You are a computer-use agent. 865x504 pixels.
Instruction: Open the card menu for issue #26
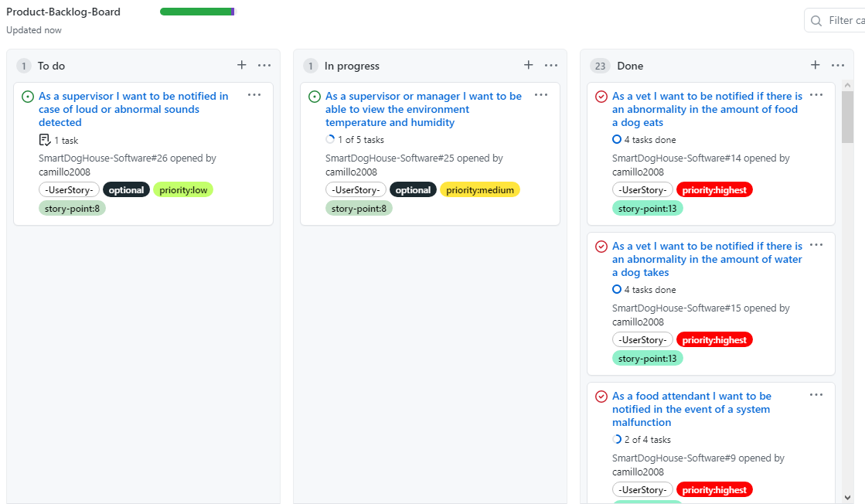click(254, 94)
